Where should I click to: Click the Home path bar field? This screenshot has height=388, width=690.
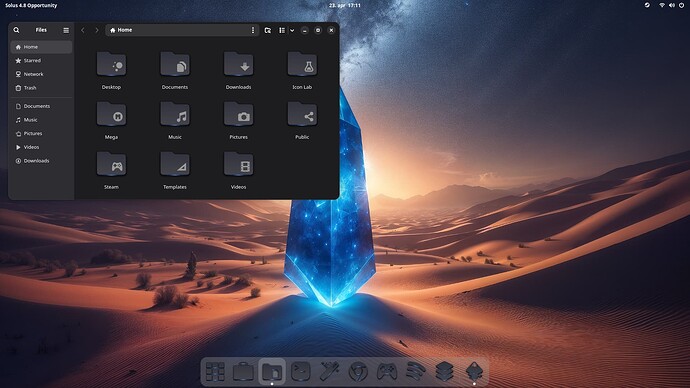[181, 30]
